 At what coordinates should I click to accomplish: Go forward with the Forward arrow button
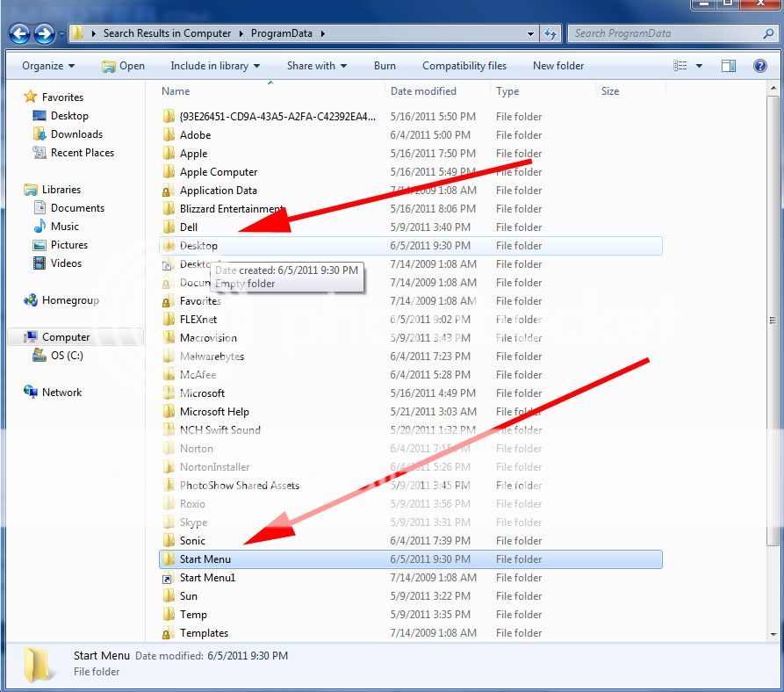click(x=44, y=34)
